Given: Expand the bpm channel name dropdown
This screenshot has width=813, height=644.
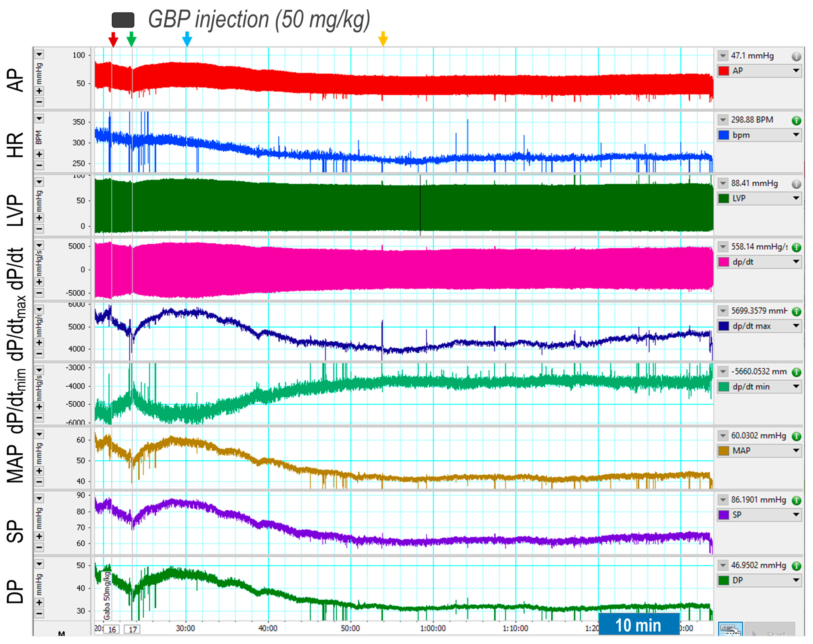Looking at the screenshot, I should (796, 135).
